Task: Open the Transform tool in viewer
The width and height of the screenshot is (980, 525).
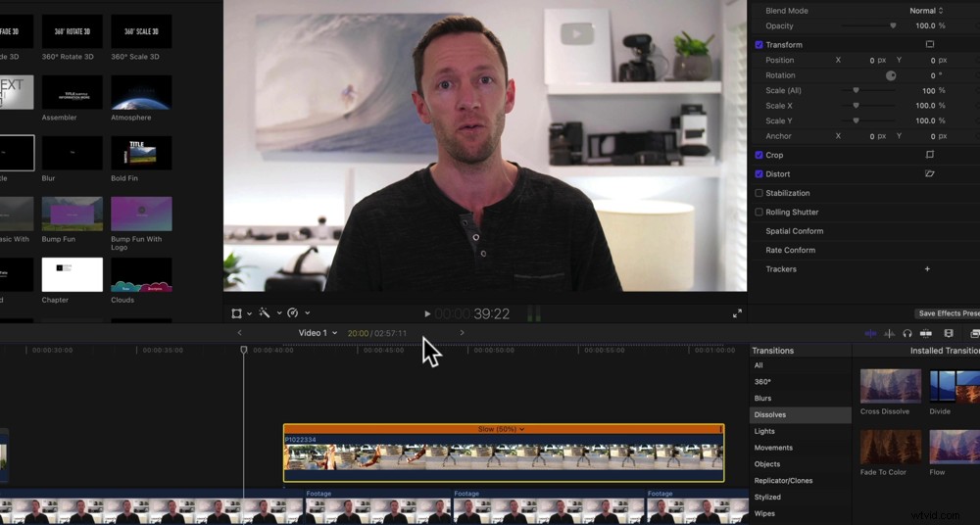Action: pos(236,313)
